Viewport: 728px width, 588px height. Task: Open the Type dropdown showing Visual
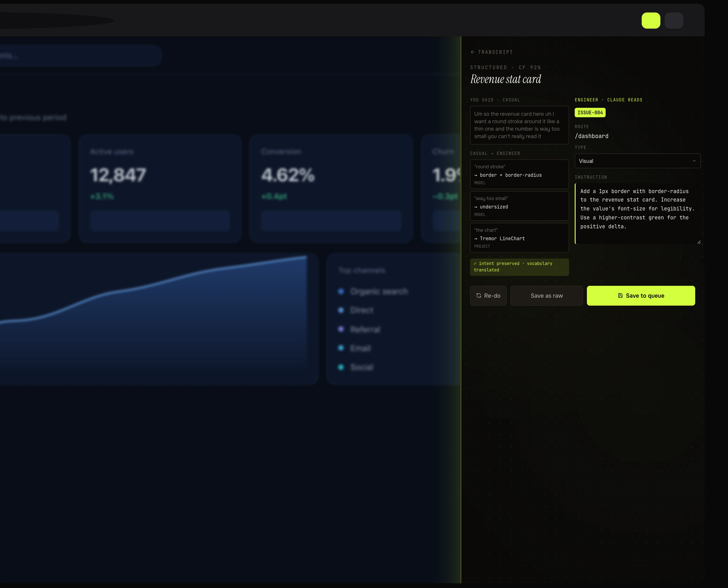coord(637,161)
